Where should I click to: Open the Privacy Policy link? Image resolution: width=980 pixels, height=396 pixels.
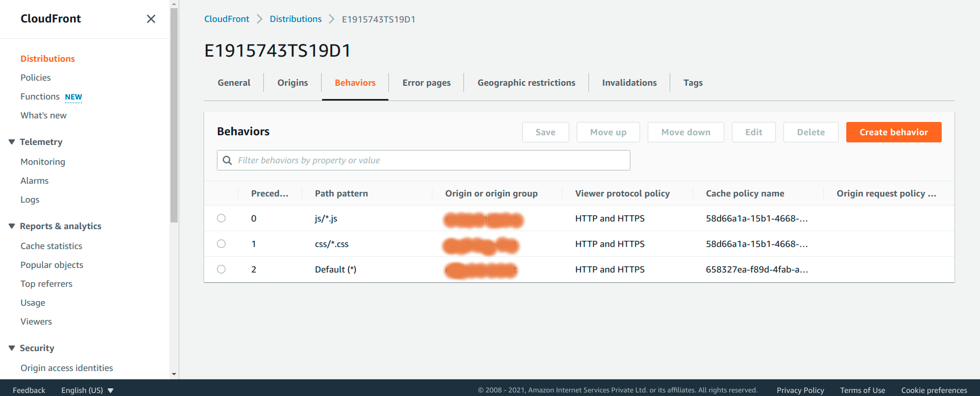click(x=800, y=390)
